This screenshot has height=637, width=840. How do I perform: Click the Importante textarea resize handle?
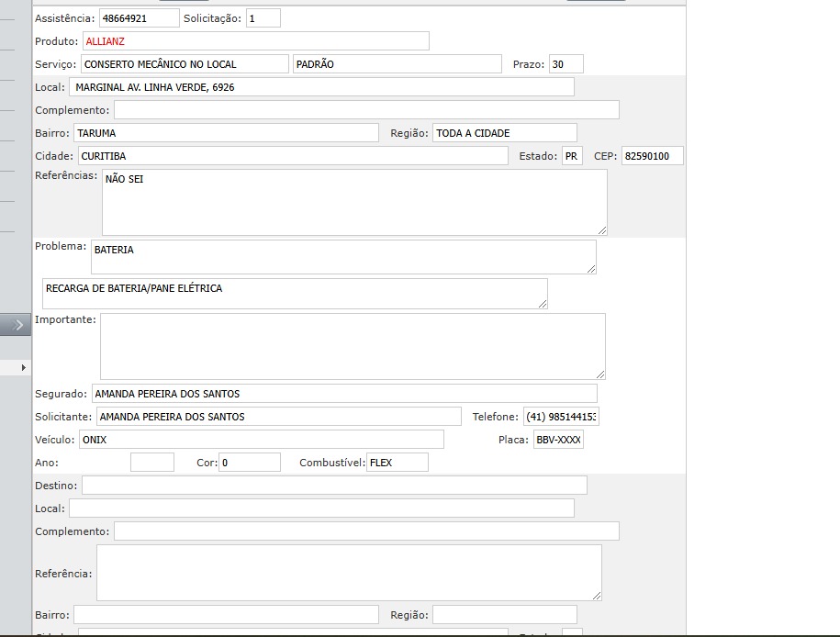pos(599,374)
